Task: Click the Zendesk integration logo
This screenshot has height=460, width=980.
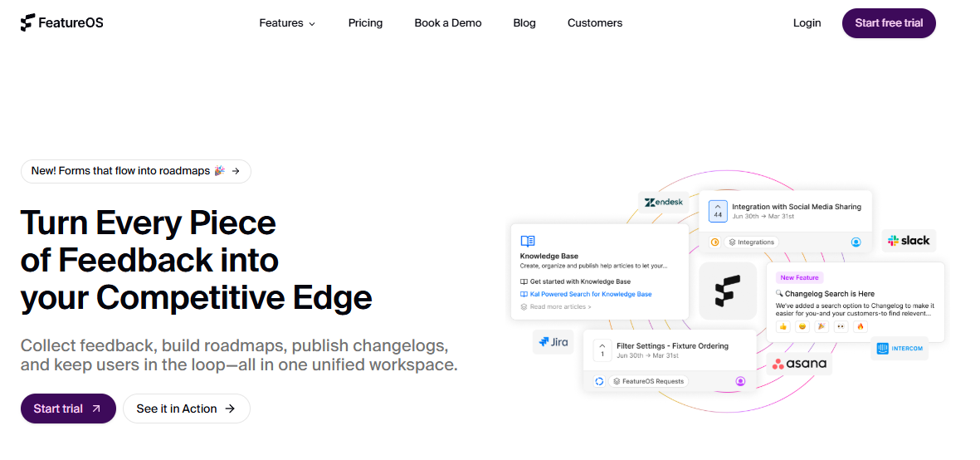Action: (x=664, y=202)
